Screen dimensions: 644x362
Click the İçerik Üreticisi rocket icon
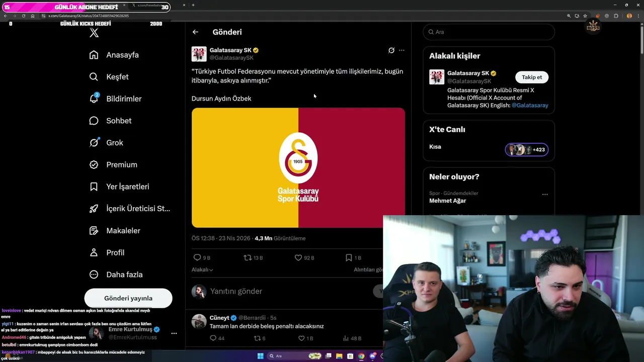[94, 209]
